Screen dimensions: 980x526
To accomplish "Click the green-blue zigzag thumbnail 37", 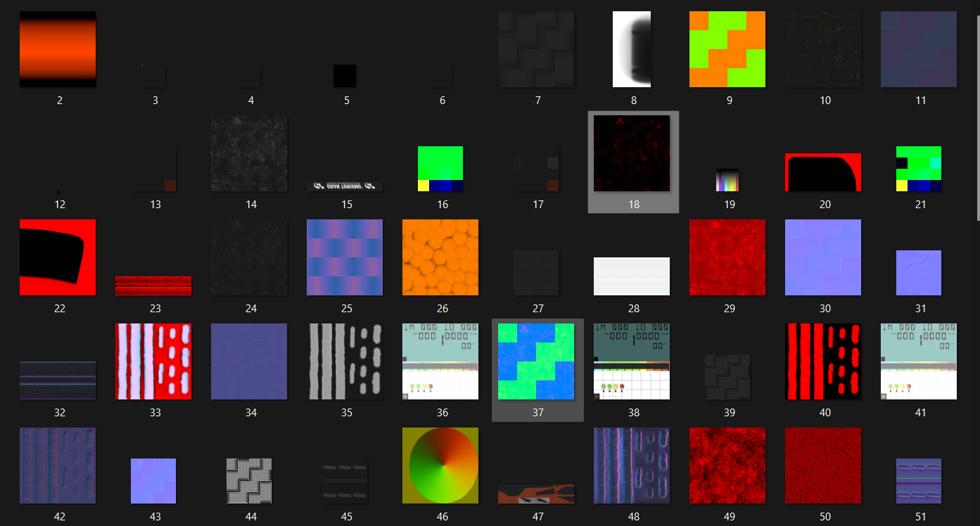I will pyautogui.click(x=536, y=361).
